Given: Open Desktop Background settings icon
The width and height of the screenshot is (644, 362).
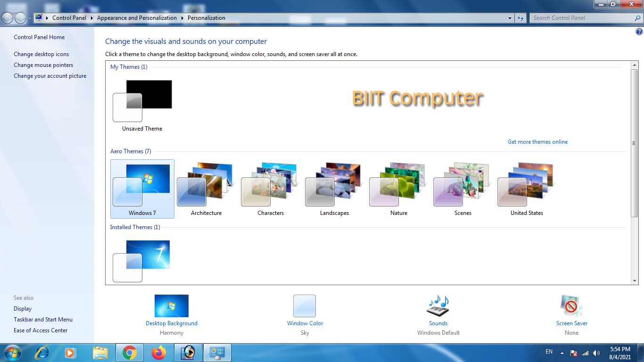Looking at the screenshot, I should 171,306.
